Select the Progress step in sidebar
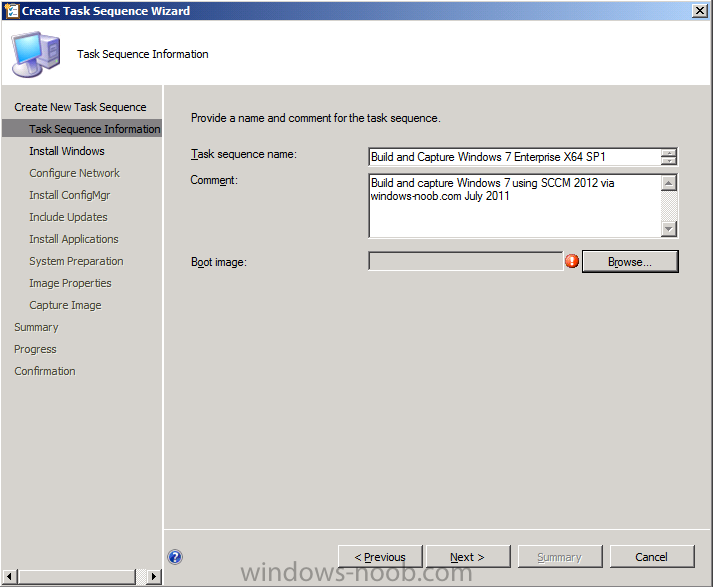This screenshot has width=713, height=587. [x=35, y=349]
